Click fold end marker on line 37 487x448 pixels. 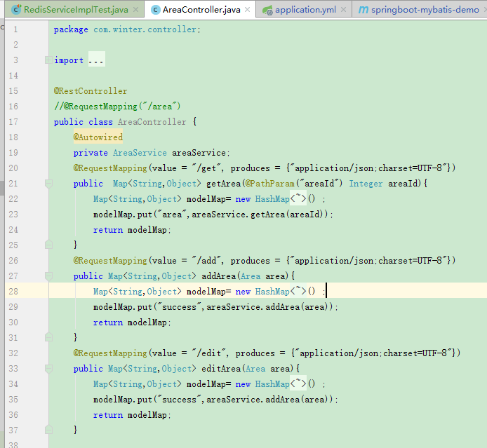(x=48, y=430)
